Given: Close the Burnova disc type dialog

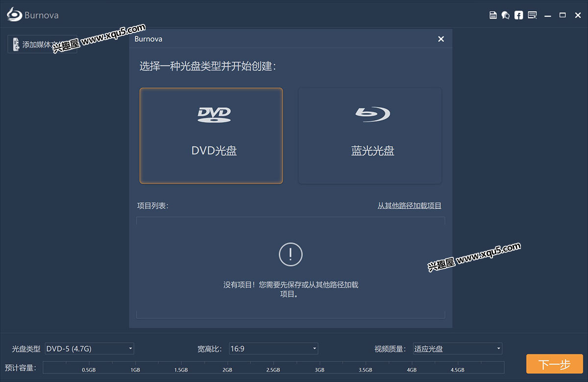Looking at the screenshot, I should pyautogui.click(x=441, y=39).
